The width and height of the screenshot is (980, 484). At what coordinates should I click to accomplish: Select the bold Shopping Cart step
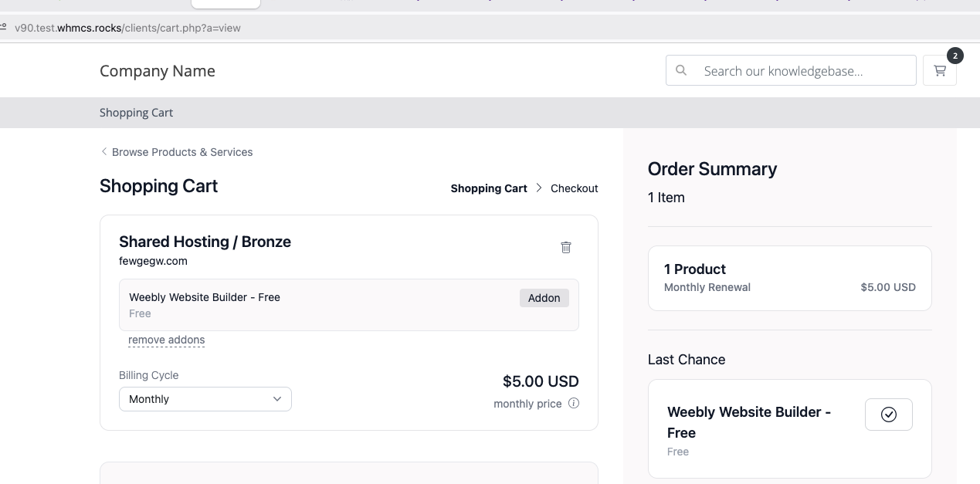click(x=488, y=188)
